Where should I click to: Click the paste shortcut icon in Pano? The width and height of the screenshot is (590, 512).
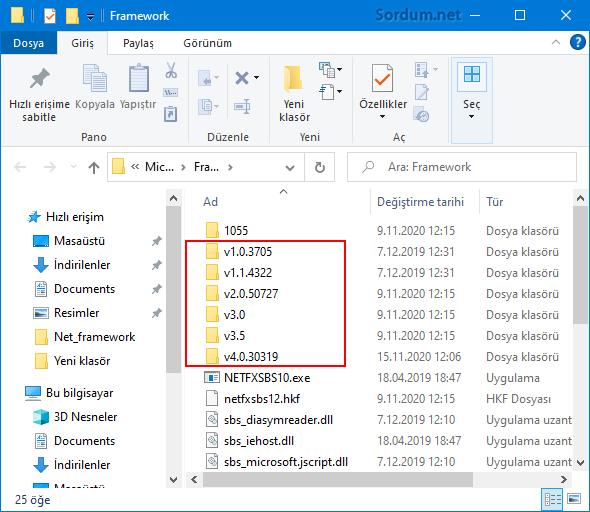point(171,114)
